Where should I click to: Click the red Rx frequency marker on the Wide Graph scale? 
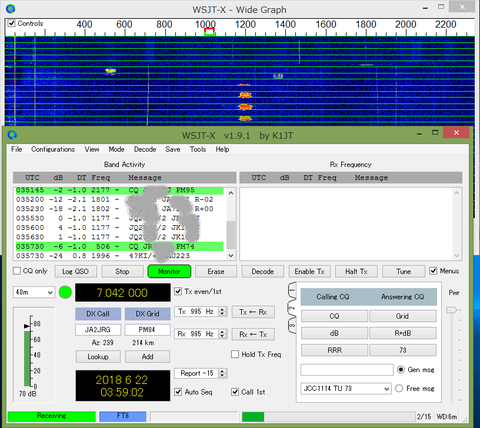(x=209, y=32)
